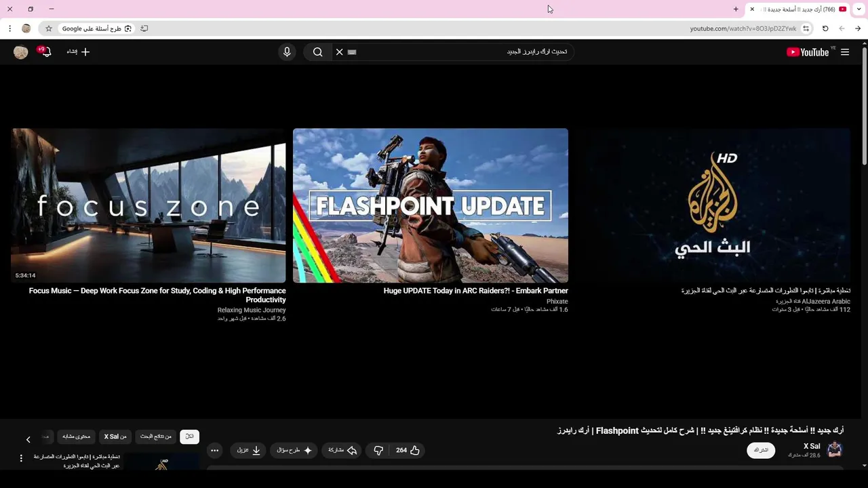This screenshot has width=868, height=488.
Task: Visit X Sal channel avatar
Action: [x=835, y=449]
